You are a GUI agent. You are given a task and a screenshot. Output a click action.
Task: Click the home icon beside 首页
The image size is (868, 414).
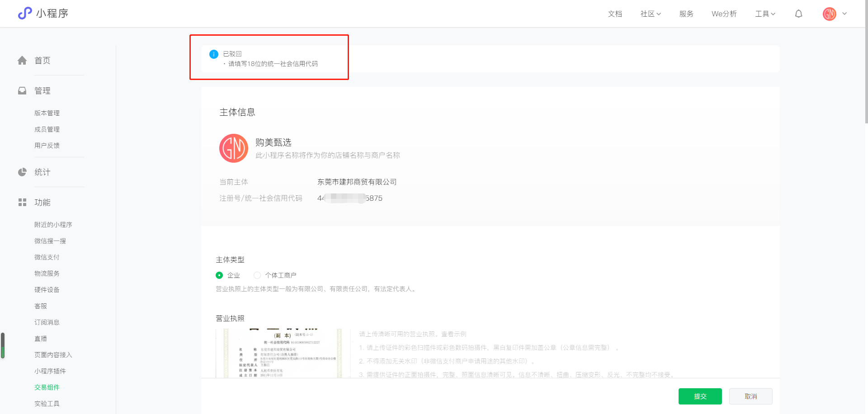(x=22, y=60)
